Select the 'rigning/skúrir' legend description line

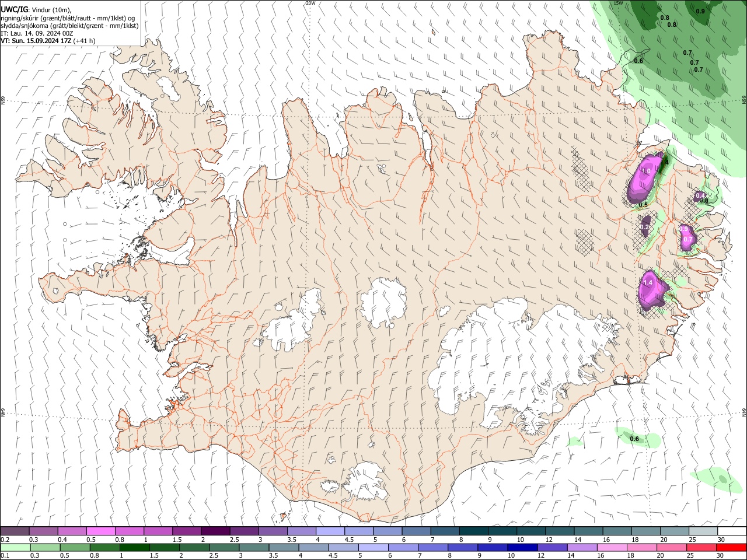(68, 18)
